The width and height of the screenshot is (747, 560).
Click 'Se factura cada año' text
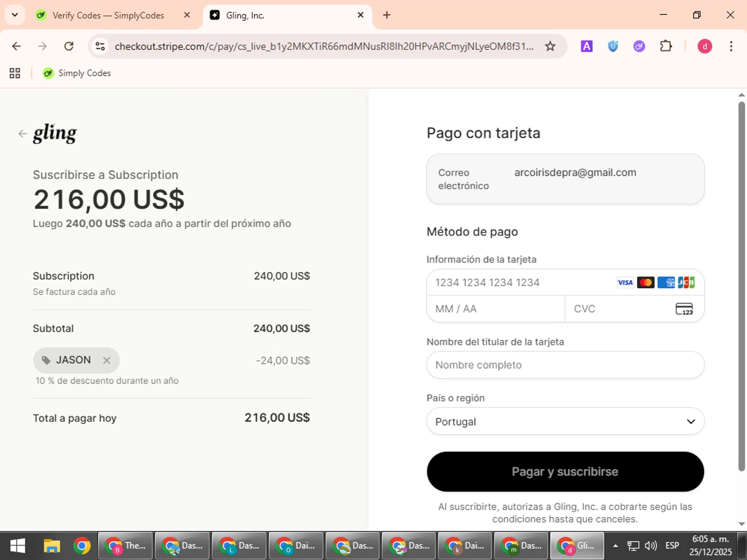click(x=74, y=292)
